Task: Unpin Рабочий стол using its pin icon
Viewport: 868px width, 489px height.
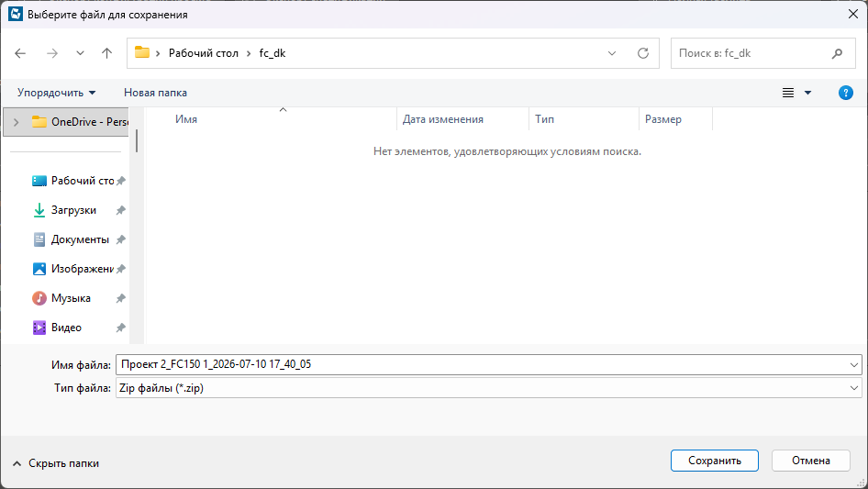Action: (121, 181)
